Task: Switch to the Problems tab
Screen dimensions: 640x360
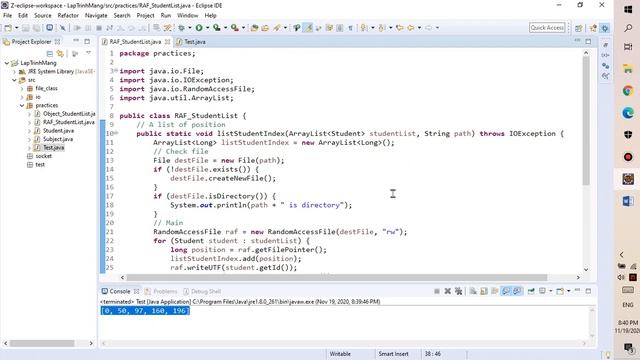Action: 165,291
